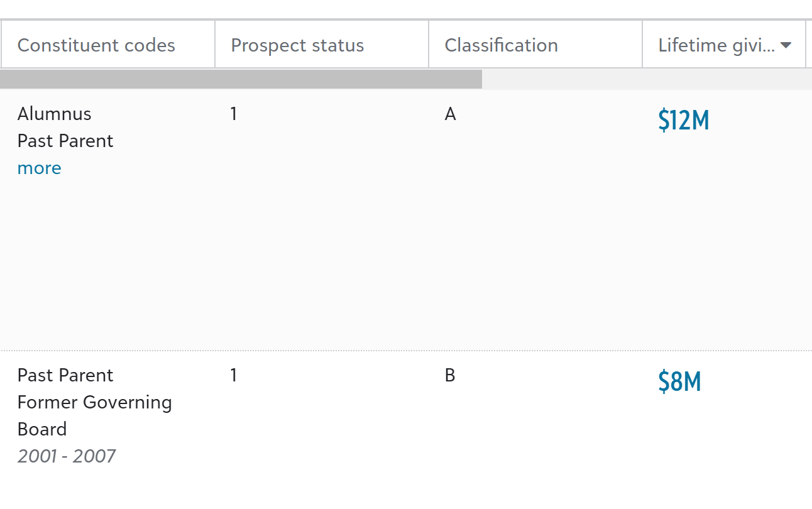The height and width of the screenshot is (509, 812).
Task: Click the empty scrollbar track right of thumb
Action: (x=646, y=79)
